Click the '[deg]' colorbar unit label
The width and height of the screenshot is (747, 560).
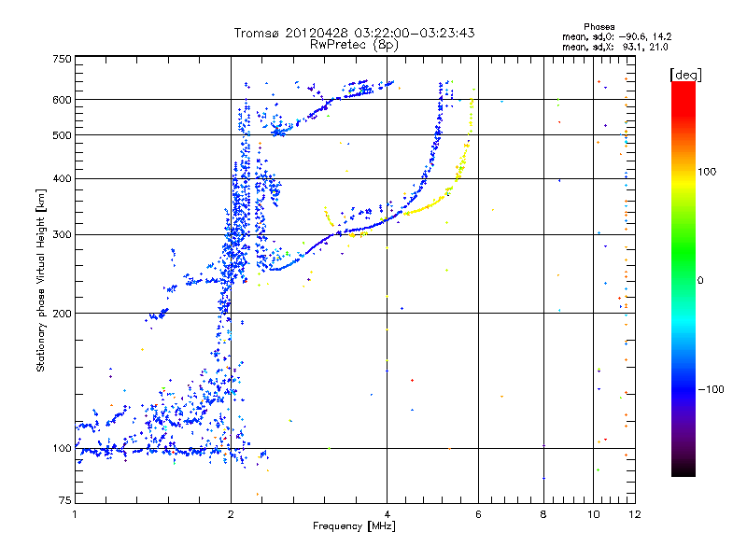pos(685,75)
